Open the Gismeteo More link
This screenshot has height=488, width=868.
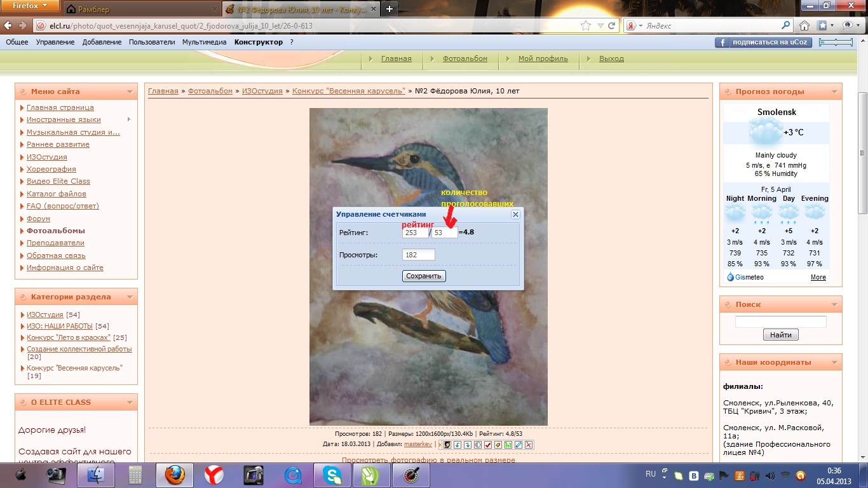tap(818, 277)
